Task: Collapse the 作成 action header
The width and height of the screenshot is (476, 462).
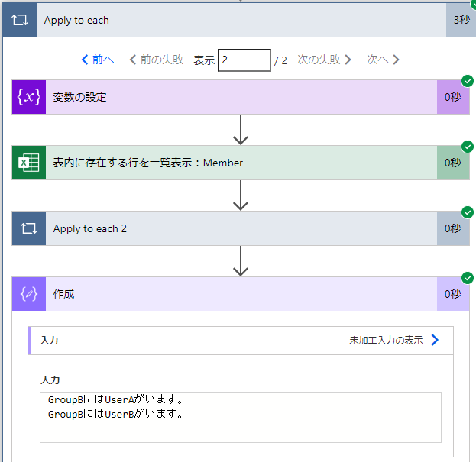Action: pos(241,294)
